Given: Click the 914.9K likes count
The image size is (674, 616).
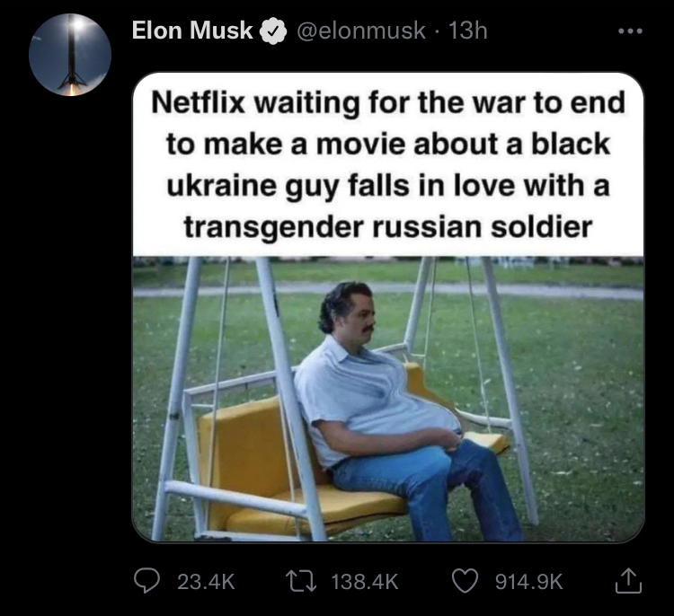Looking at the screenshot, I should pos(528,582).
